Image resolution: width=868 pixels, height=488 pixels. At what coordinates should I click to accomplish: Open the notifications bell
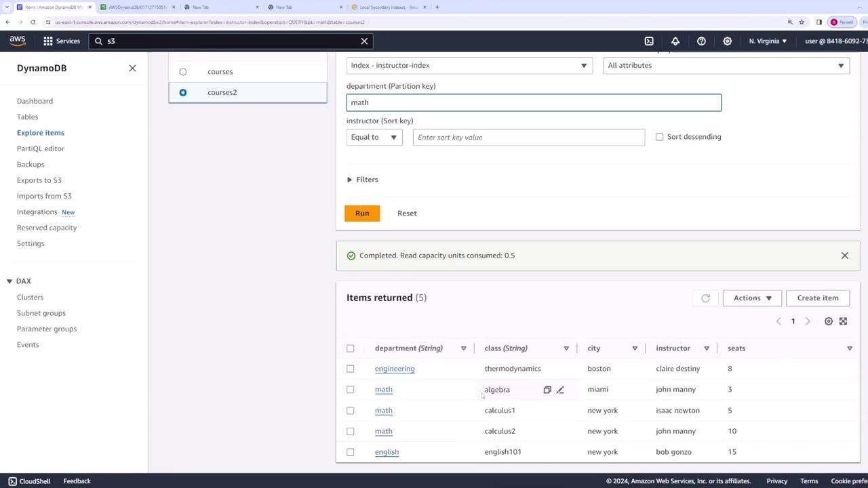pos(675,41)
